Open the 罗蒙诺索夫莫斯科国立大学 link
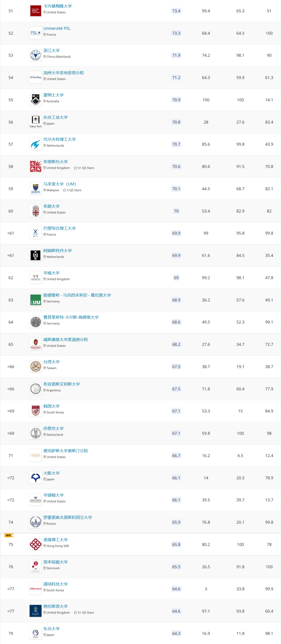 (x=68, y=517)
